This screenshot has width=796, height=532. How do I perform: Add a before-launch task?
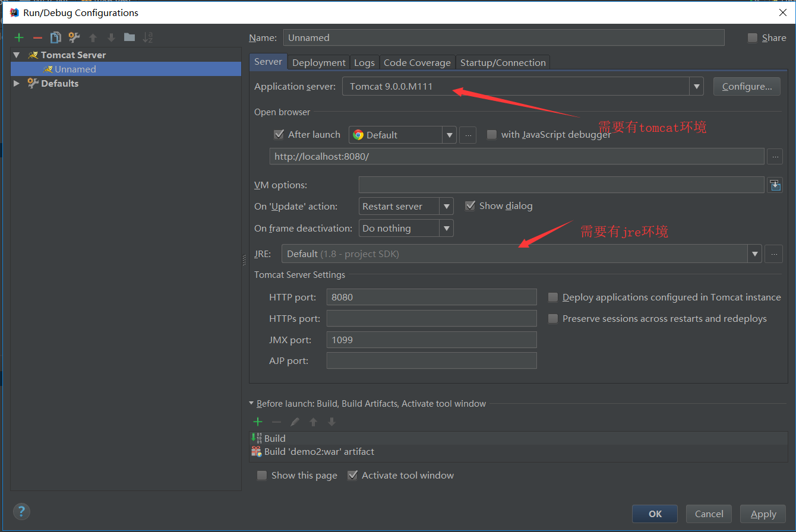[x=258, y=422]
